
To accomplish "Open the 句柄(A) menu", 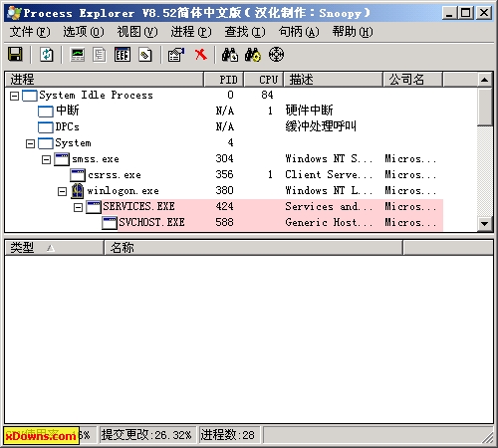I will click(299, 32).
